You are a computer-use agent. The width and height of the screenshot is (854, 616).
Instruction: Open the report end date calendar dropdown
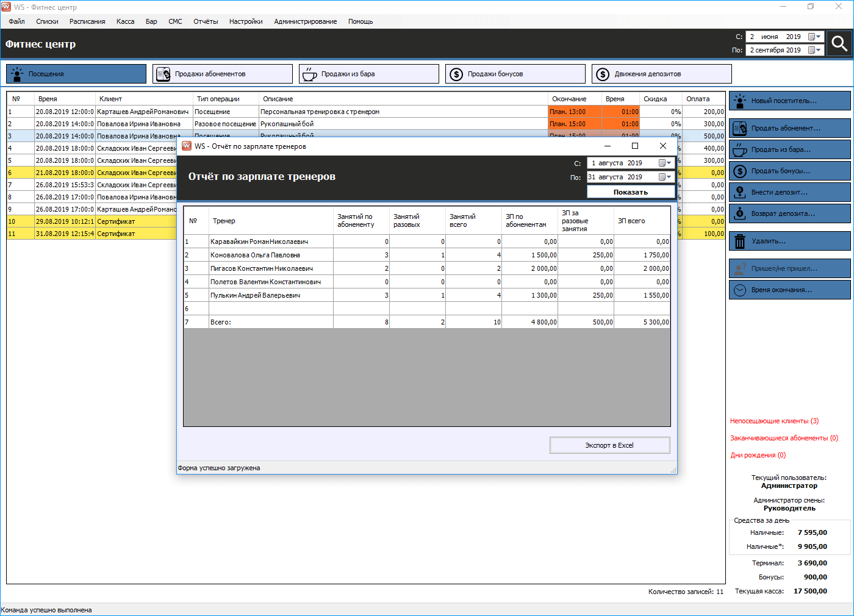(665, 177)
